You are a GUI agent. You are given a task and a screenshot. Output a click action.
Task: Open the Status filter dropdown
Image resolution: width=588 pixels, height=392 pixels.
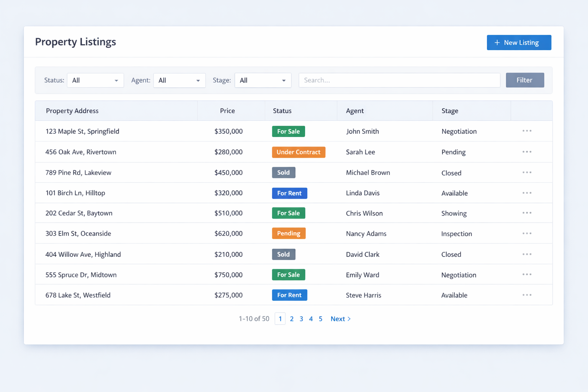coord(95,80)
